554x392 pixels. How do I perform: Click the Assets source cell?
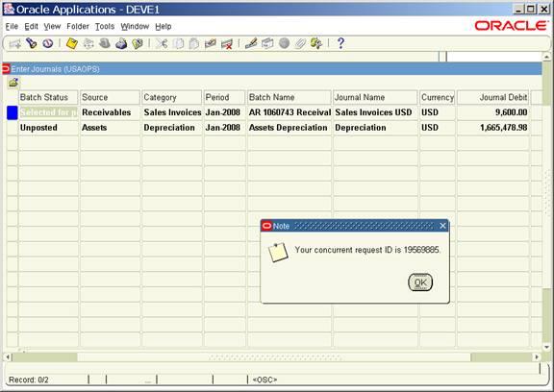pyautogui.click(x=111, y=128)
